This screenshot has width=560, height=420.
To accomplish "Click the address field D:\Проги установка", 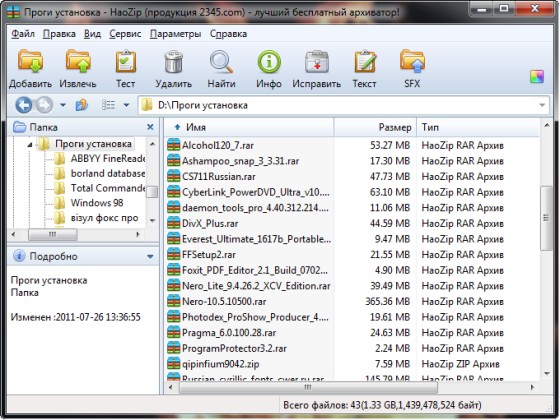I will pyautogui.click(x=343, y=105).
